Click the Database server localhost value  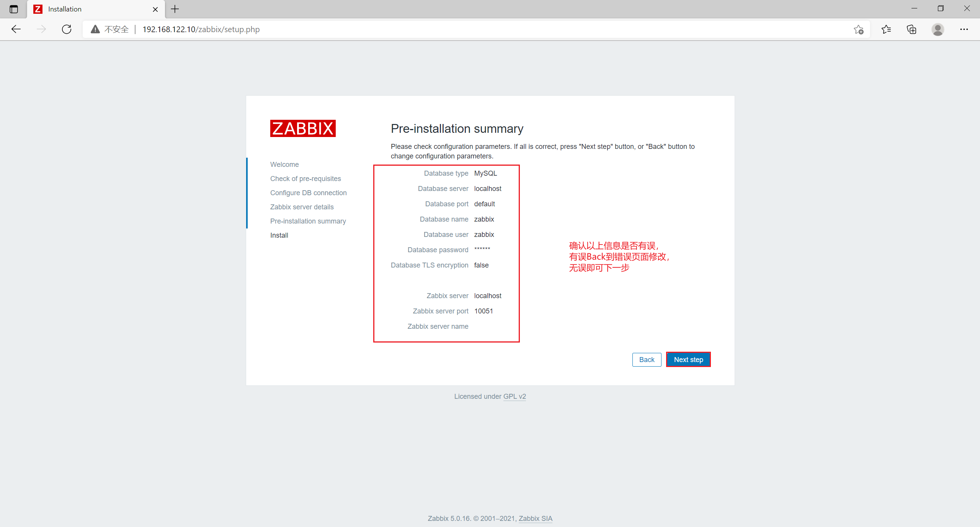pos(488,189)
